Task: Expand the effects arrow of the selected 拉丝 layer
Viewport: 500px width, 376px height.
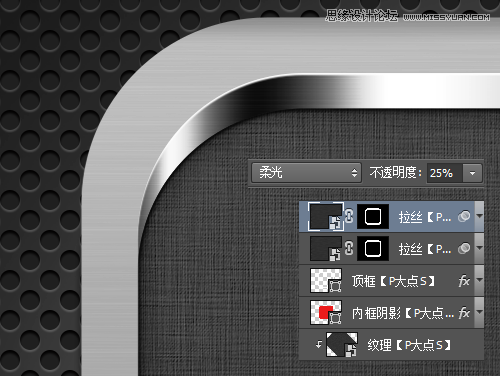Action: click(x=479, y=216)
